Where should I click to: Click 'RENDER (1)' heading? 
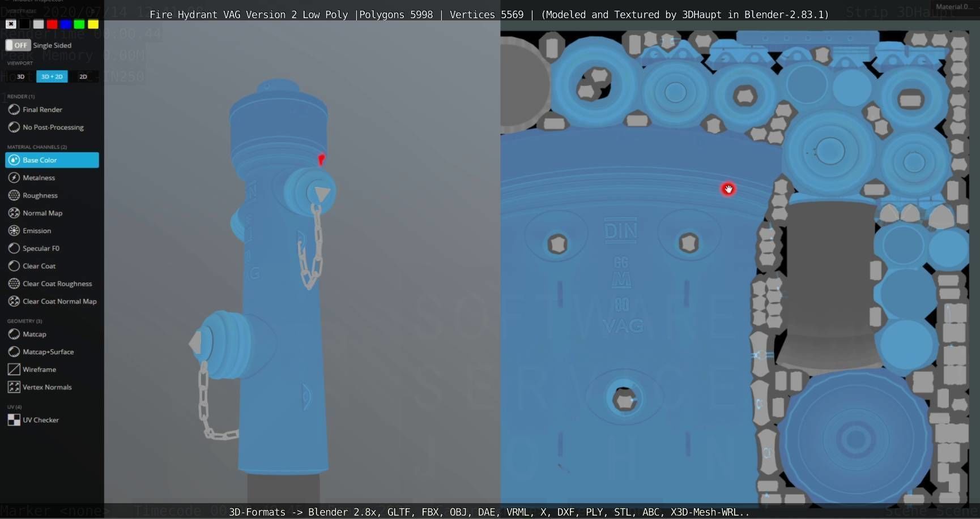(21, 96)
